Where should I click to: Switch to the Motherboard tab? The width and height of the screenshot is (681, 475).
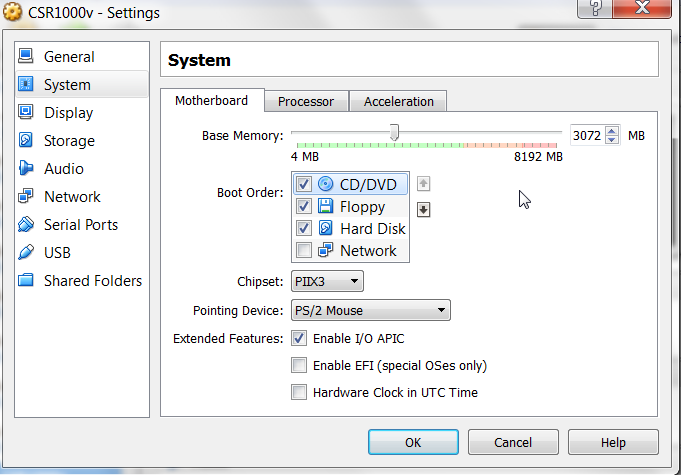(212, 101)
